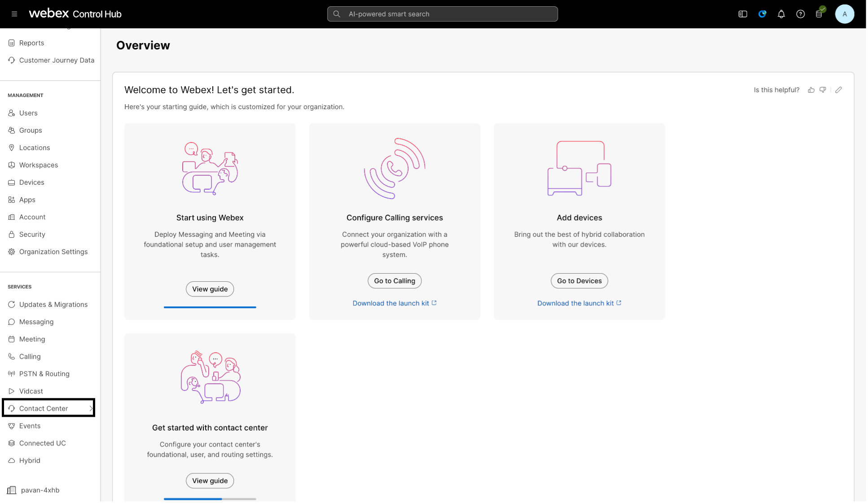Open the user avatar profile menu
Viewport: 868px width, 504px height.
pyautogui.click(x=844, y=14)
